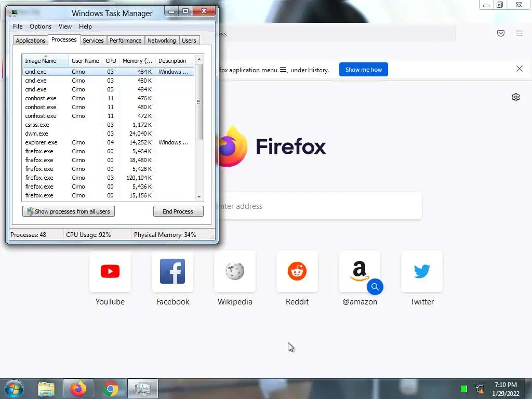Switch to the Users tab

click(189, 41)
